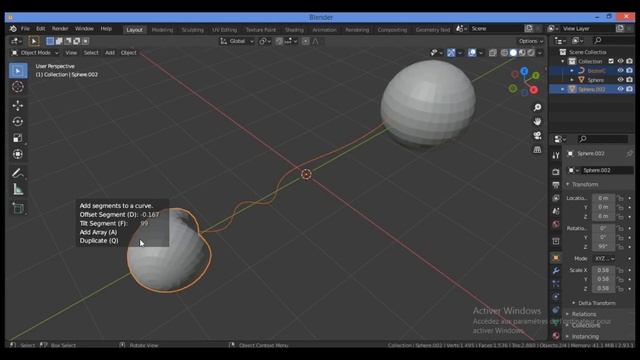Hide Collection with its eye icon

coord(620,61)
